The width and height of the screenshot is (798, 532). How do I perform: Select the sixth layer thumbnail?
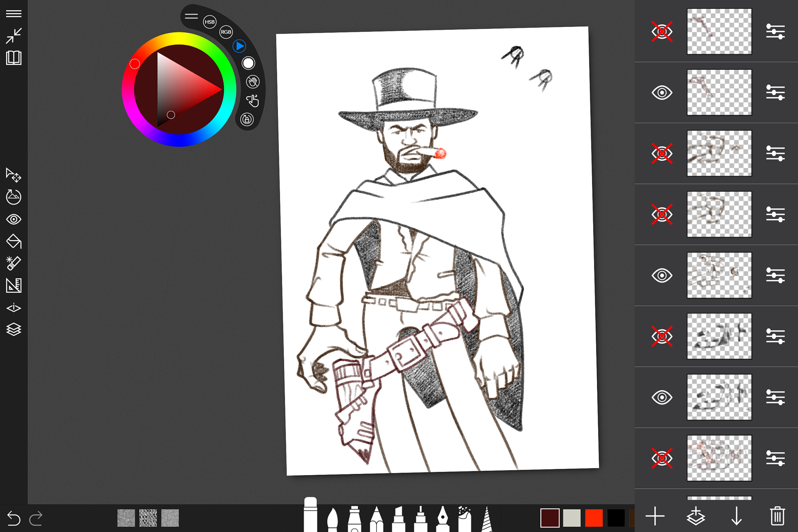click(x=719, y=336)
